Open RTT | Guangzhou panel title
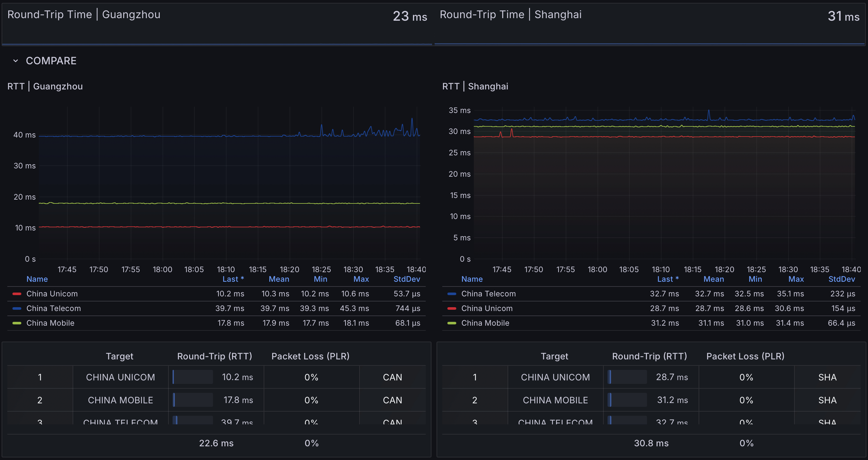The width and height of the screenshot is (868, 460). point(45,86)
